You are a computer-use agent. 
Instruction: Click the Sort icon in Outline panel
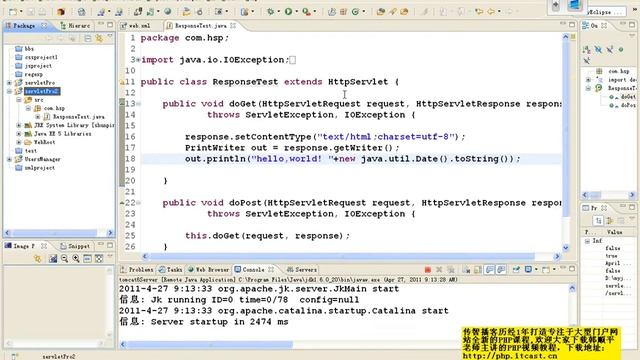point(587,50)
